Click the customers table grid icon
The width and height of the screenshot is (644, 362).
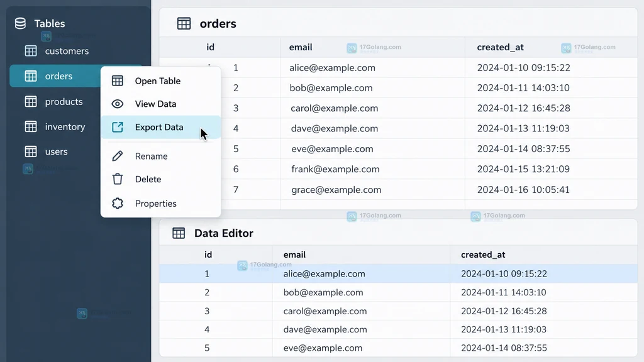[31, 51]
